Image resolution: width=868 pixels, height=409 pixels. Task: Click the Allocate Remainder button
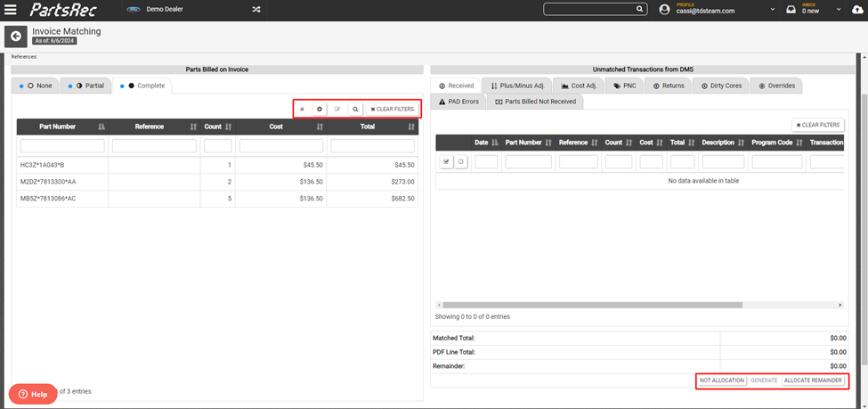click(x=813, y=380)
